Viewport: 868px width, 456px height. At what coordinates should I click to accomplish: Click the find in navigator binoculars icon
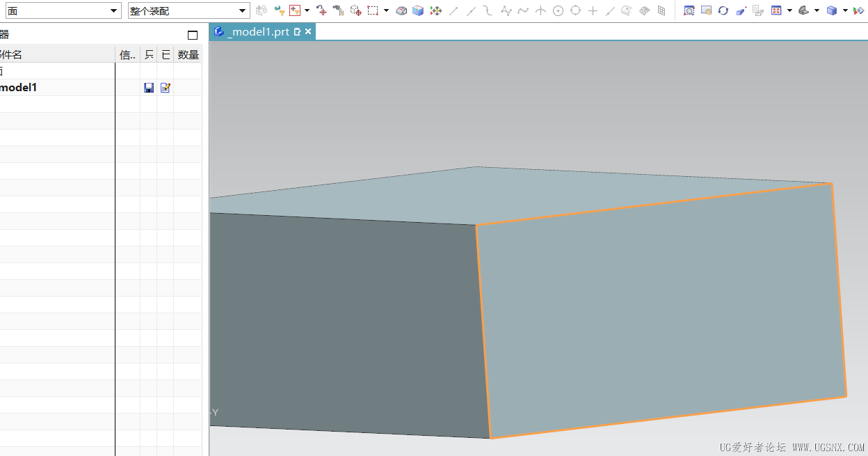point(338,10)
